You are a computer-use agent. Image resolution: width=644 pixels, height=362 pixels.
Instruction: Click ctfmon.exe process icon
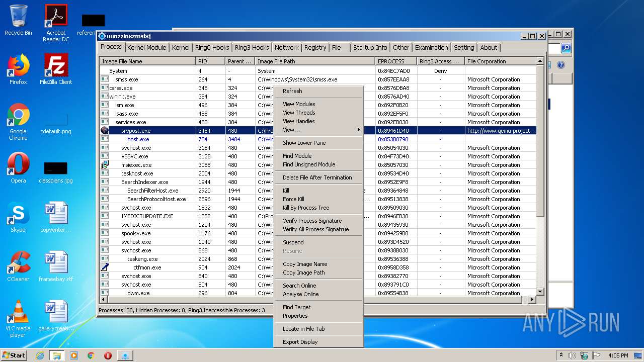click(x=105, y=267)
